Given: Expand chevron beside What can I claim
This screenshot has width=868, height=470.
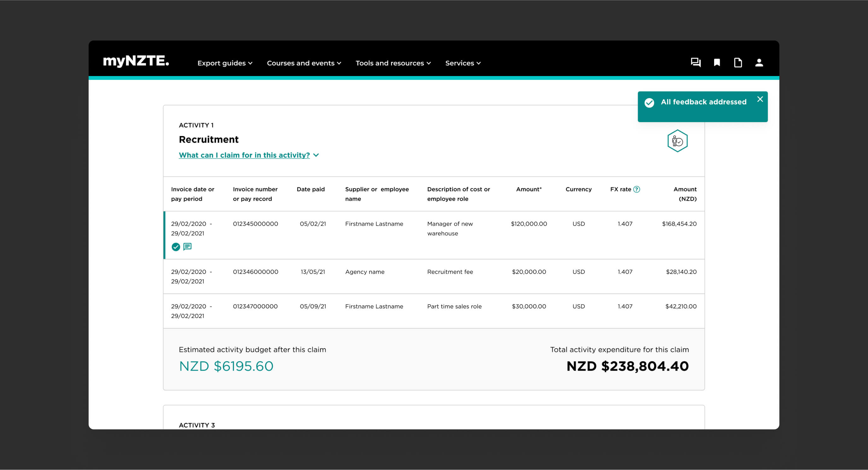Looking at the screenshot, I should click(316, 155).
